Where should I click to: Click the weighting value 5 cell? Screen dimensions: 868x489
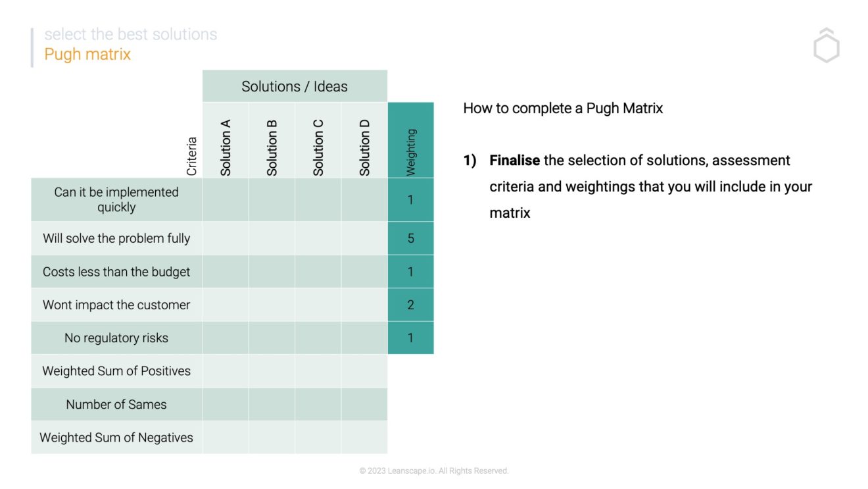(411, 238)
